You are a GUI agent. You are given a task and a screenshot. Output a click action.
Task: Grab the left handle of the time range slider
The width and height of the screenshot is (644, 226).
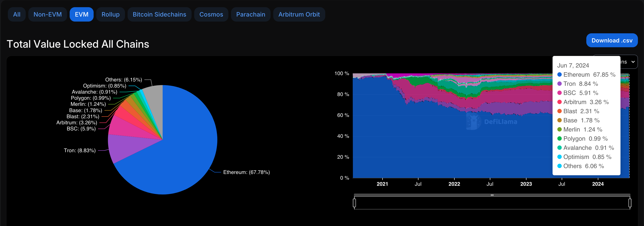pos(354,203)
